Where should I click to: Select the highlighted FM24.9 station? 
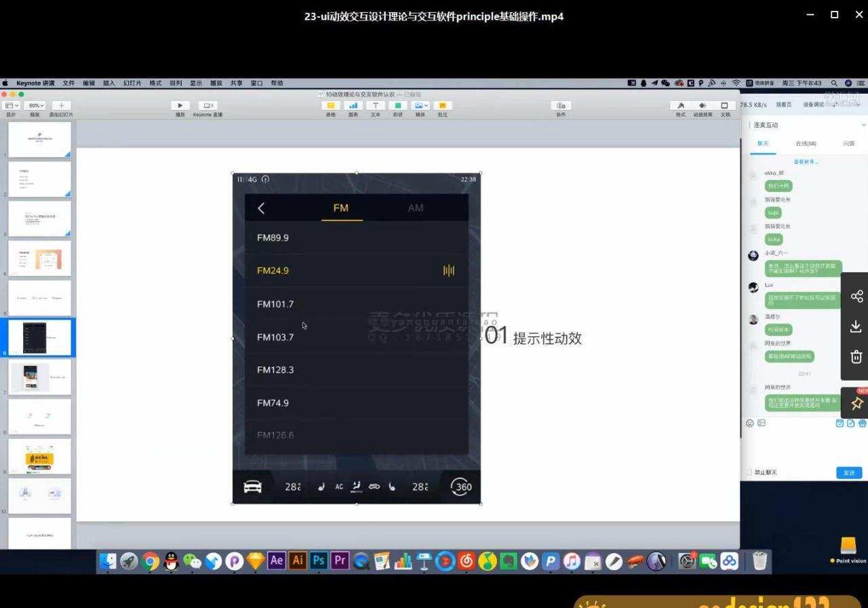(x=357, y=270)
